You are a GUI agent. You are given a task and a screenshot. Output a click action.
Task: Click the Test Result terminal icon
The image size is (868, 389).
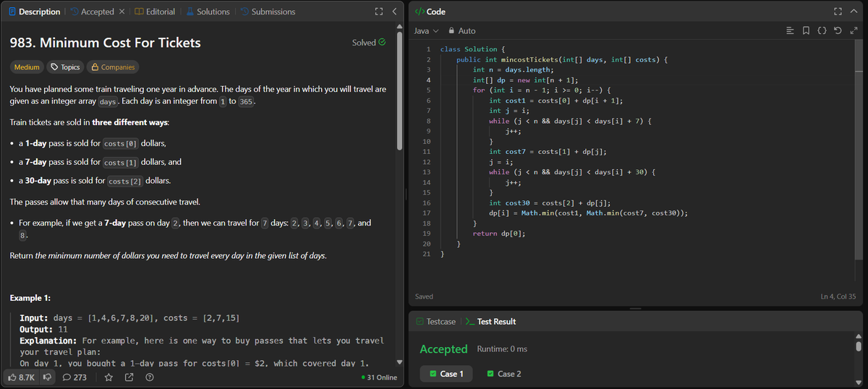coord(469,321)
